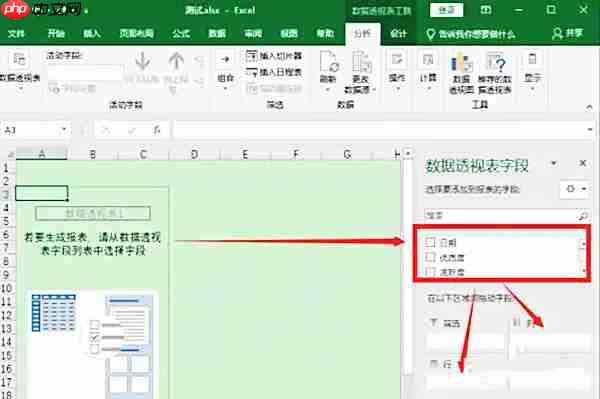The width and height of the screenshot is (600, 399).
Task: Open the 数据透视表 button dropdown arrow
Action: click(x=21, y=89)
